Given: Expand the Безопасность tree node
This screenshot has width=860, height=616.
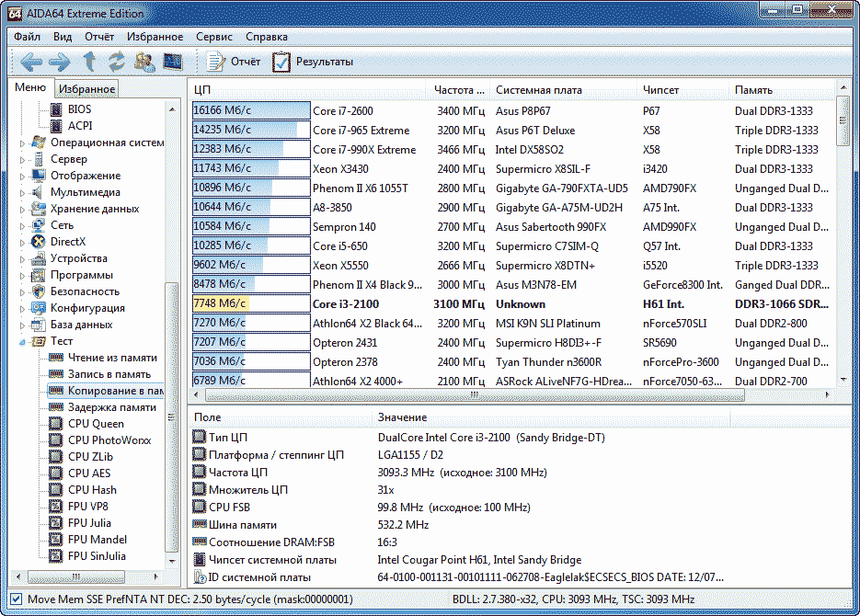Looking at the screenshot, I should pos(22,291).
